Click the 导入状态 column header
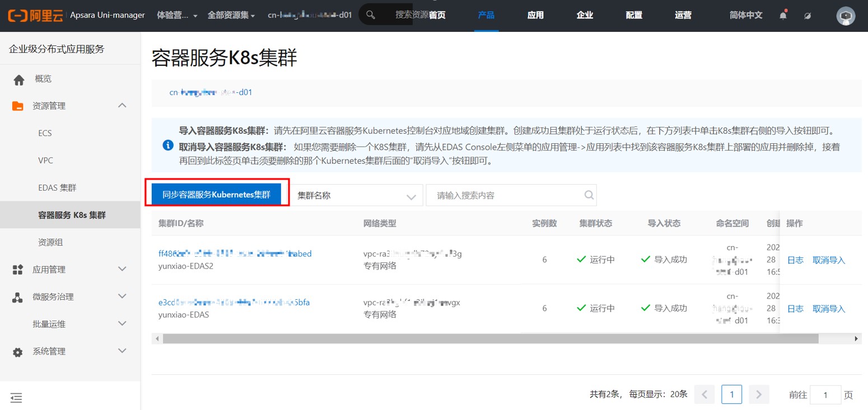This screenshot has height=410, width=868. (x=664, y=224)
